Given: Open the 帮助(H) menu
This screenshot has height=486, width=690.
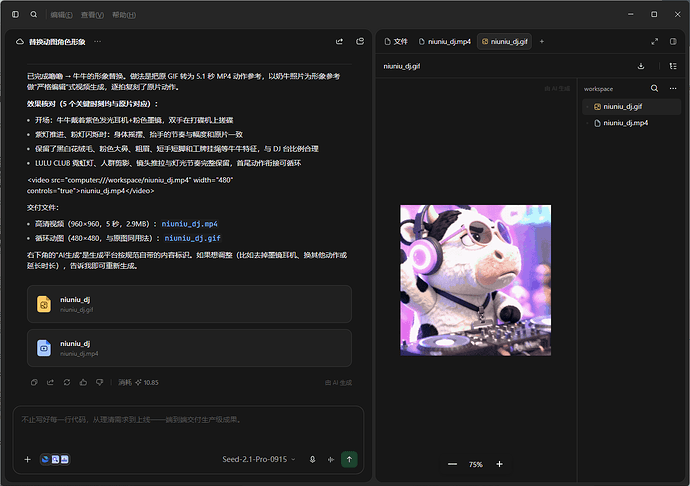Looking at the screenshot, I should tap(124, 15).
